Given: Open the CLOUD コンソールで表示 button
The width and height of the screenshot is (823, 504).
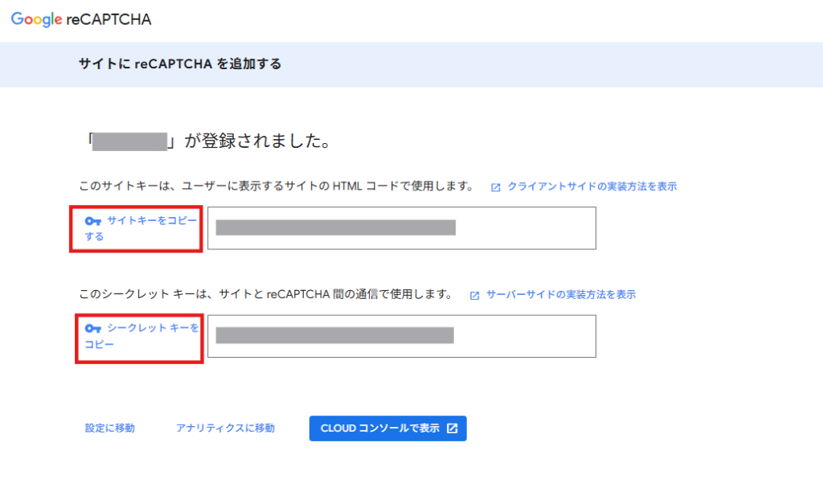Looking at the screenshot, I should click(x=388, y=428).
